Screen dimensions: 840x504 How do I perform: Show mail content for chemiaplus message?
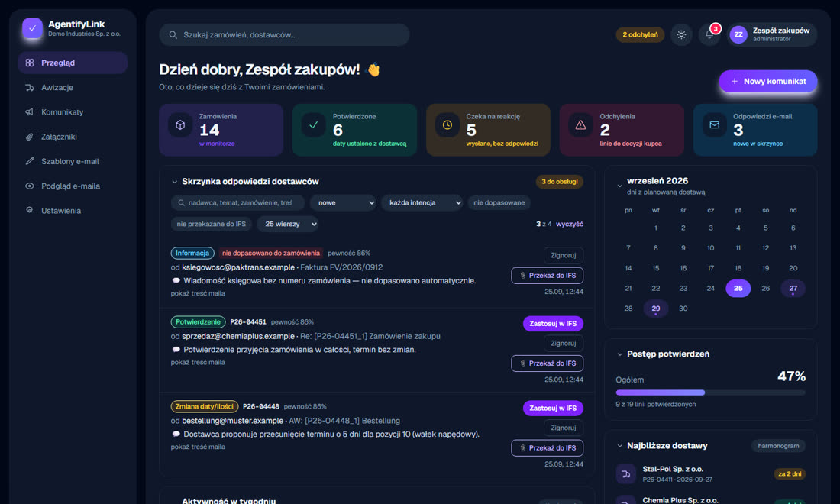pyautogui.click(x=198, y=363)
